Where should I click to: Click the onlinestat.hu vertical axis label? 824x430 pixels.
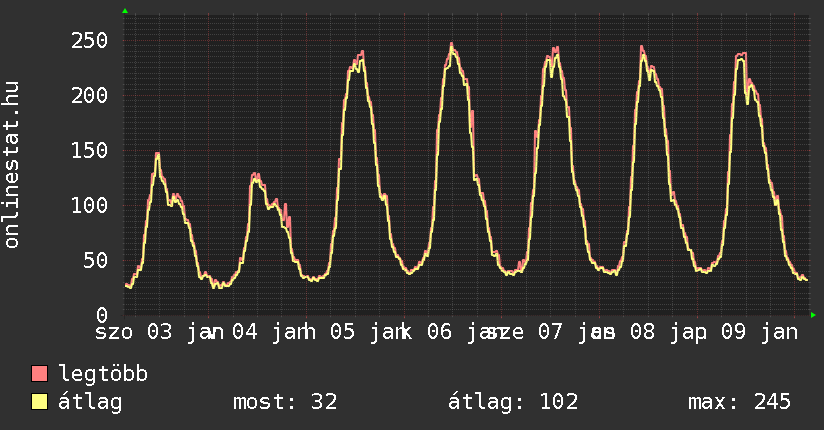12,165
